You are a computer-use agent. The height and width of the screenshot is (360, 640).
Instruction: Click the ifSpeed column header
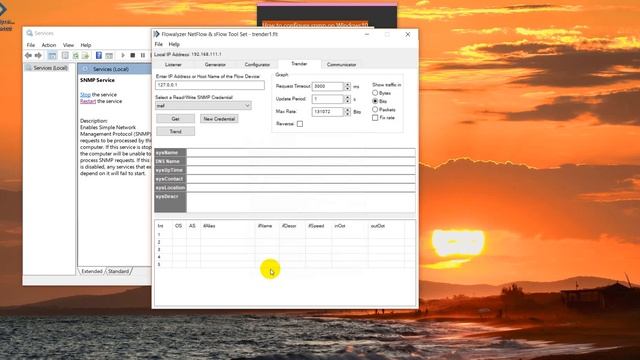319,226
